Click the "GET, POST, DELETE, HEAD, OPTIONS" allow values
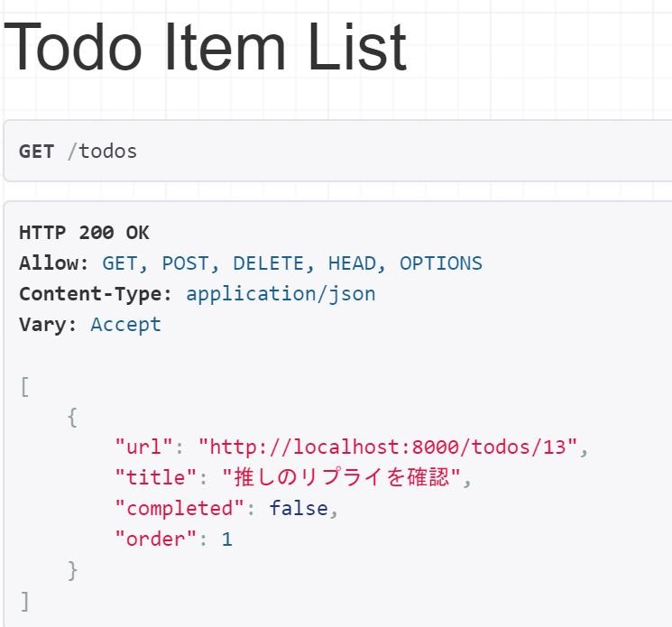 tap(292, 263)
